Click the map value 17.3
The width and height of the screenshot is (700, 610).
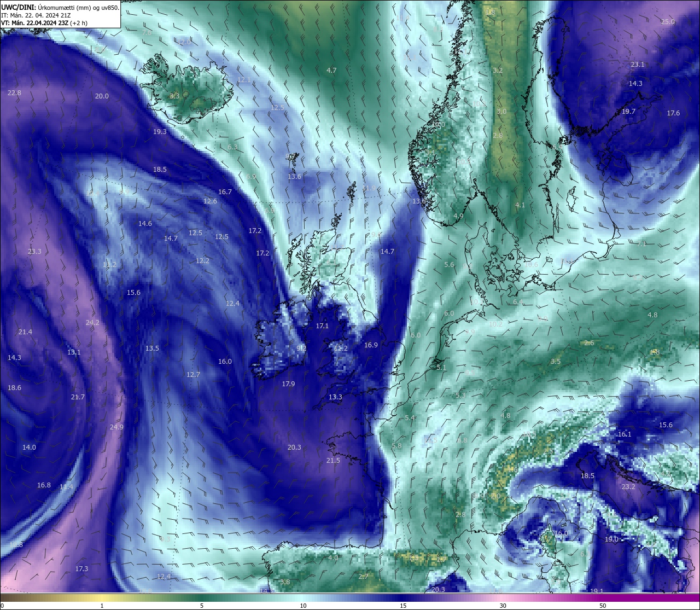point(81,569)
